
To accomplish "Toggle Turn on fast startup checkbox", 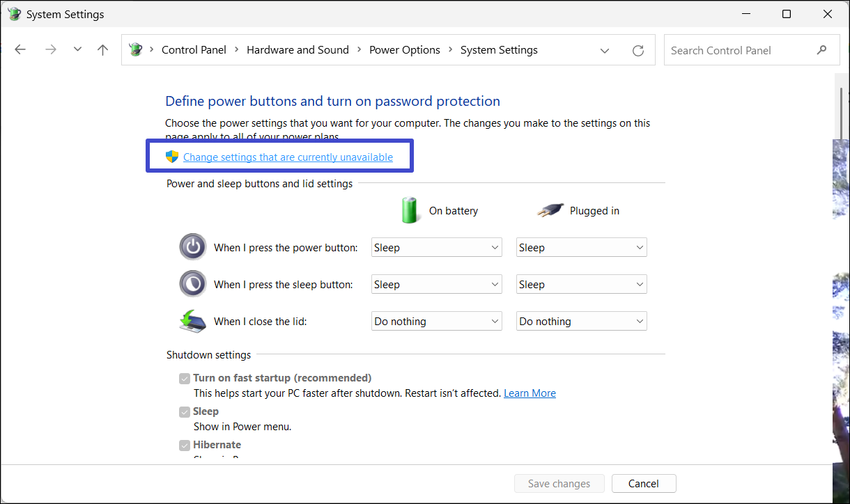I will click(185, 379).
